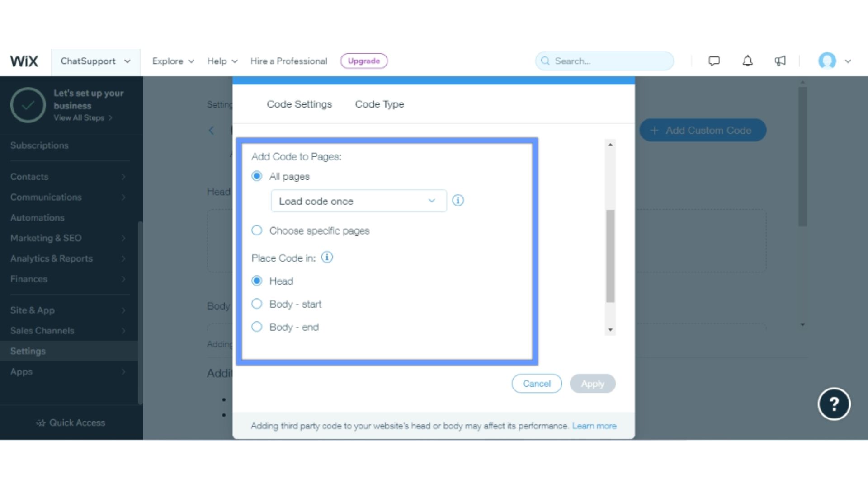The height and width of the screenshot is (488, 868).
Task: Switch to the Code Type tab
Action: pyautogui.click(x=380, y=103)
